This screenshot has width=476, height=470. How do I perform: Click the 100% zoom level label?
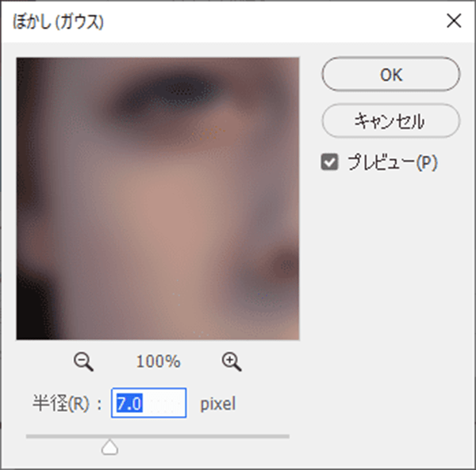(x=158, y=361)
